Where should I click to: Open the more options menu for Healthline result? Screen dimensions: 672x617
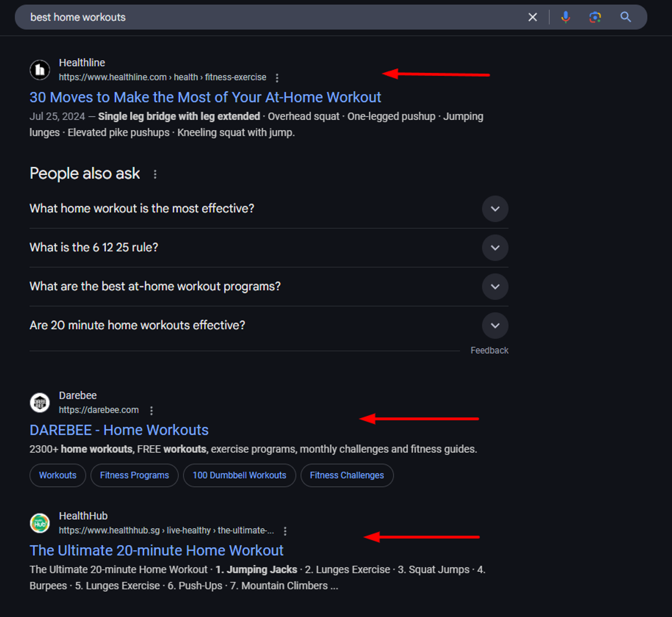[277, 78]
